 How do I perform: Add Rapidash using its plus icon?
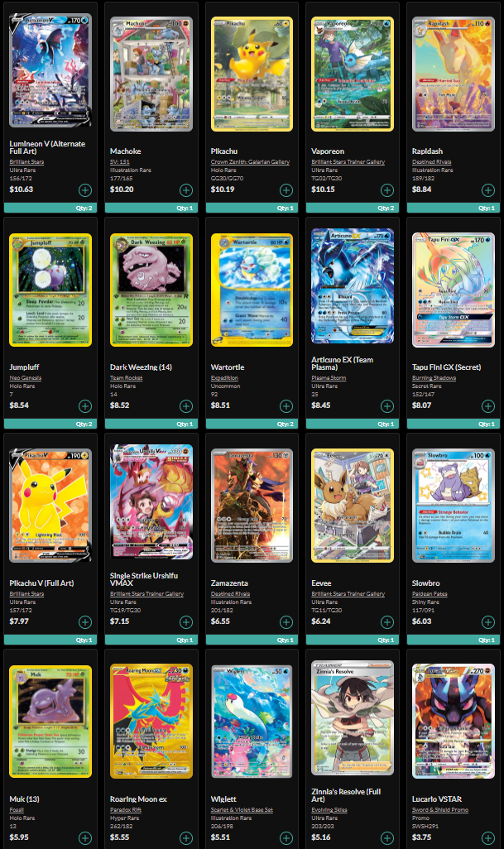click(487, 190)
